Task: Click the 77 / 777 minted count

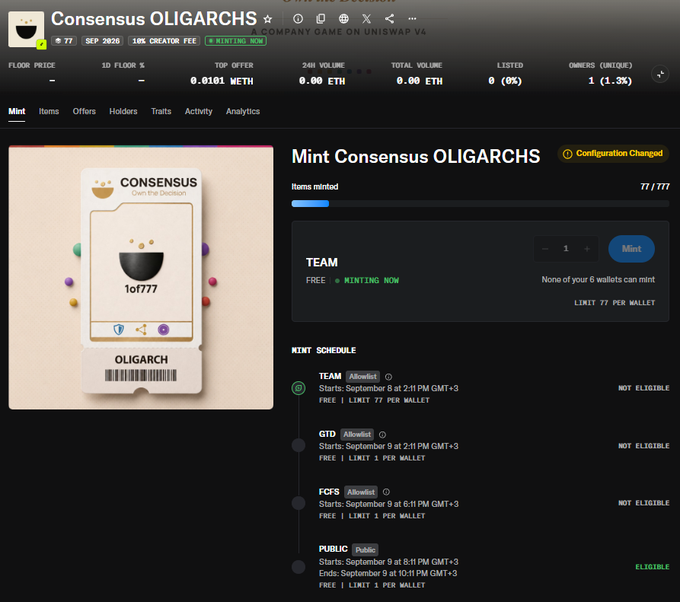Action: click(655, 186)
